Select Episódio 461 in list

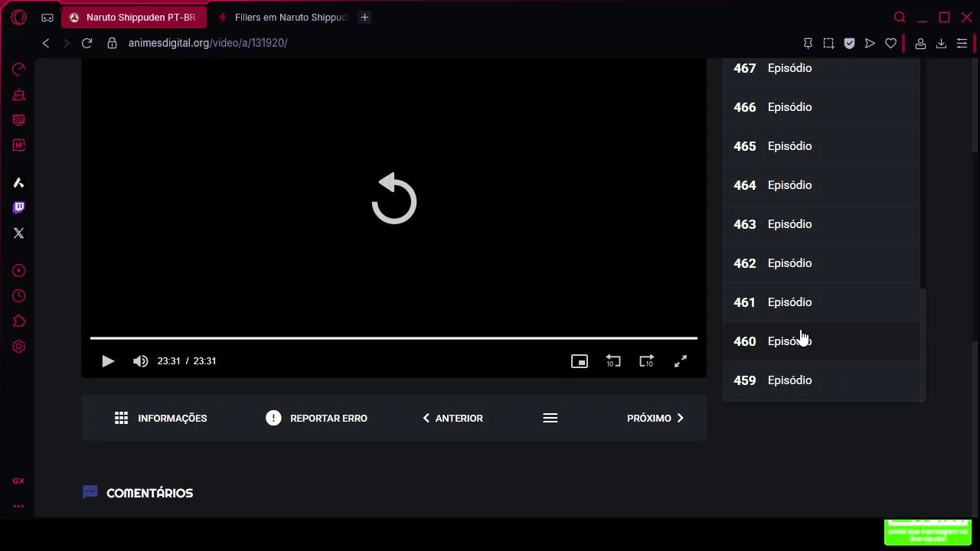[x=821, y=302]
